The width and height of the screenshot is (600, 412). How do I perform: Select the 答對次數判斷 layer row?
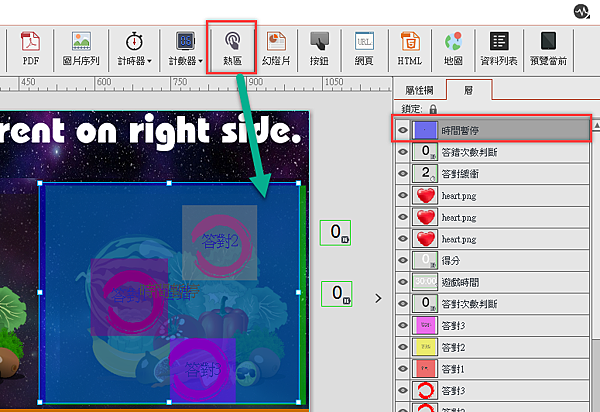tap(492, 304)
